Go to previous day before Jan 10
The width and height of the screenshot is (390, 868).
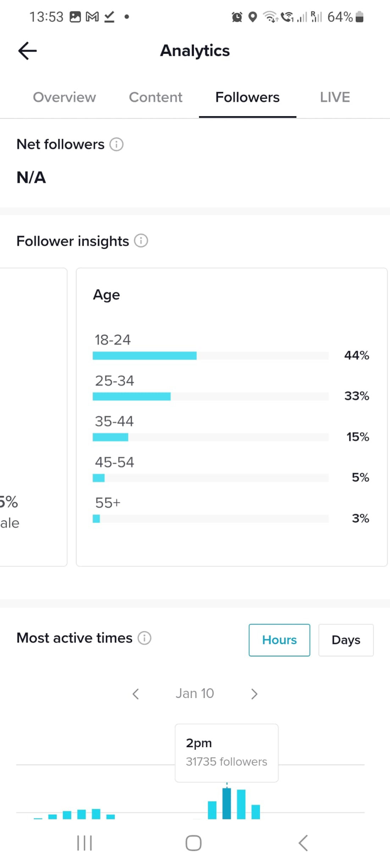pyautogui.click(x=135, y=694)
